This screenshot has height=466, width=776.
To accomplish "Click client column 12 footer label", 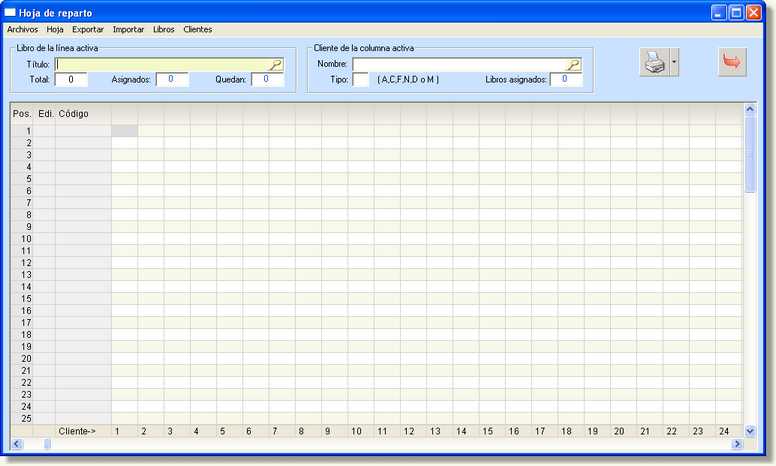I will [x=409, y=431].
